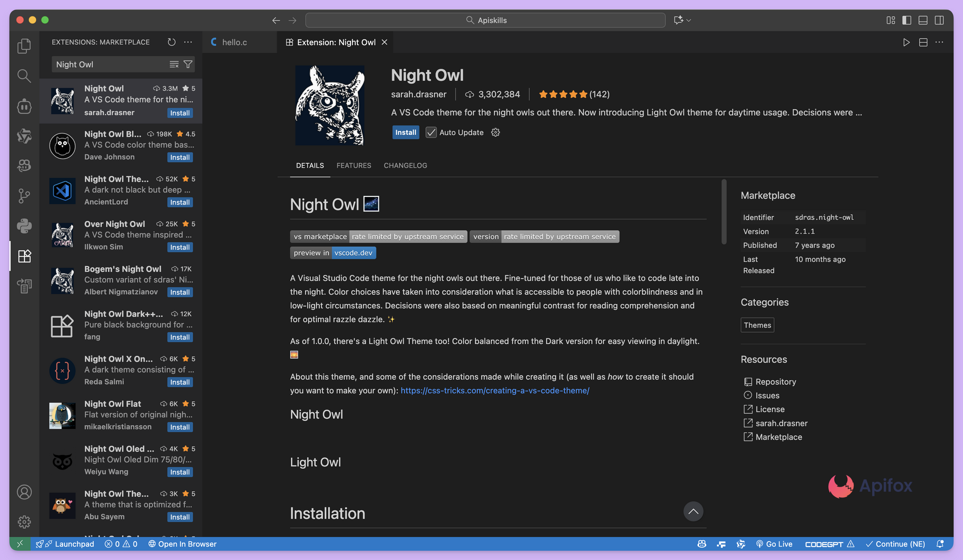Image resolution: width=963 pixels, height=560 pixels.
Task: Open Settings via the gear icon
Action: (x=24, y=522)
